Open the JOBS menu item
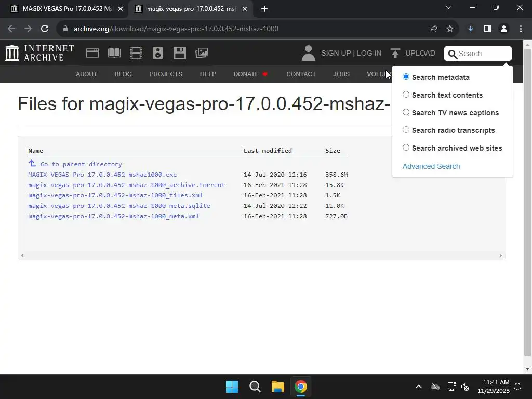 coord(341,74)
